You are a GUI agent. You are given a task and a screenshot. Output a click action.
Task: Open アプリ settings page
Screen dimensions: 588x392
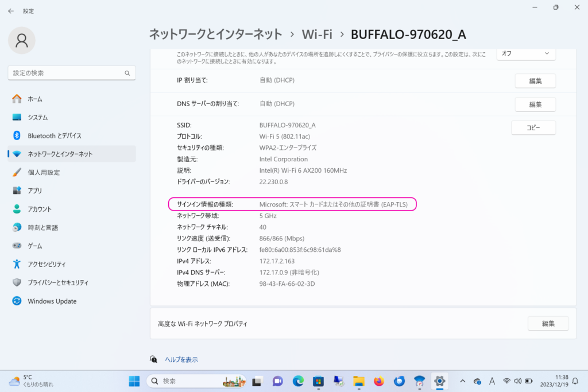[72, 191]
